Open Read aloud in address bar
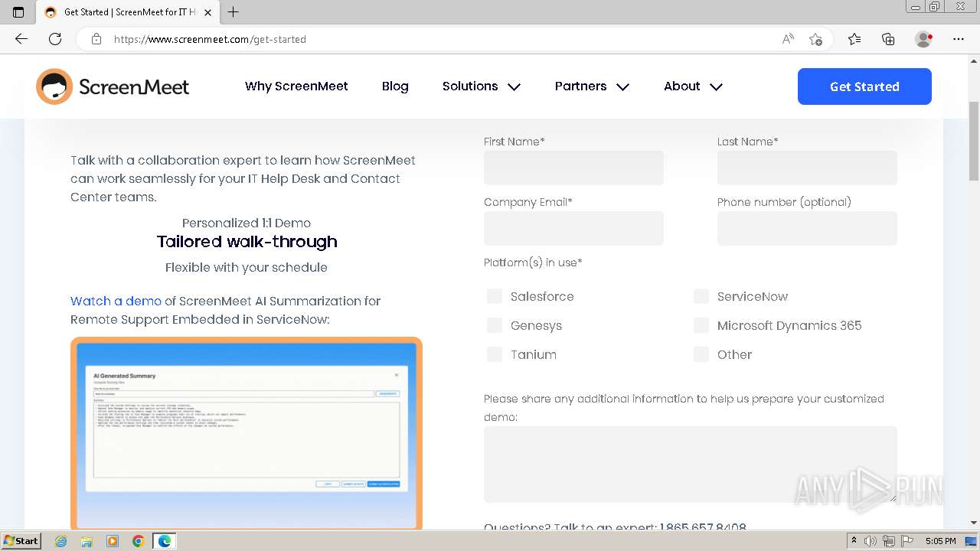This screenshot has width=980, height=551. click(x=788, y=39)
